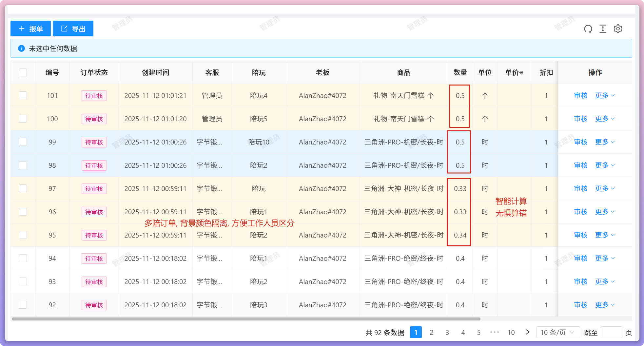Screen dimensions: 644x346
Task: Go to next page with arrow icon
Action: coord(527,332)
